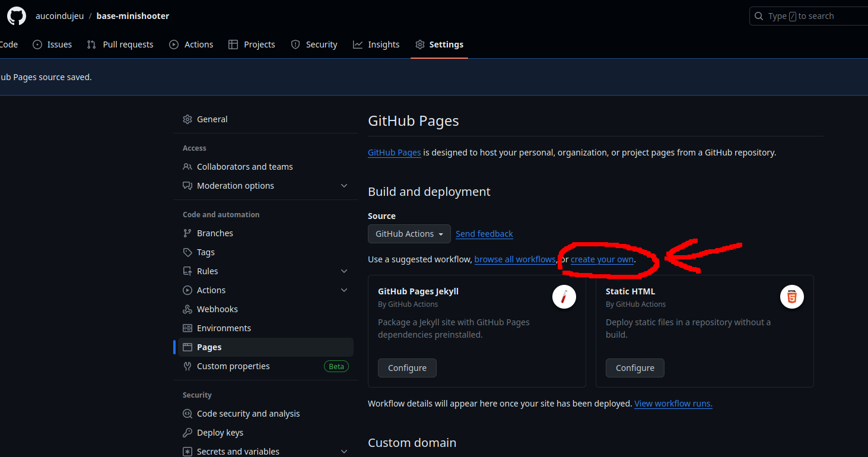
Task: Click the search magnifier icon
Action: coord(759,16)
